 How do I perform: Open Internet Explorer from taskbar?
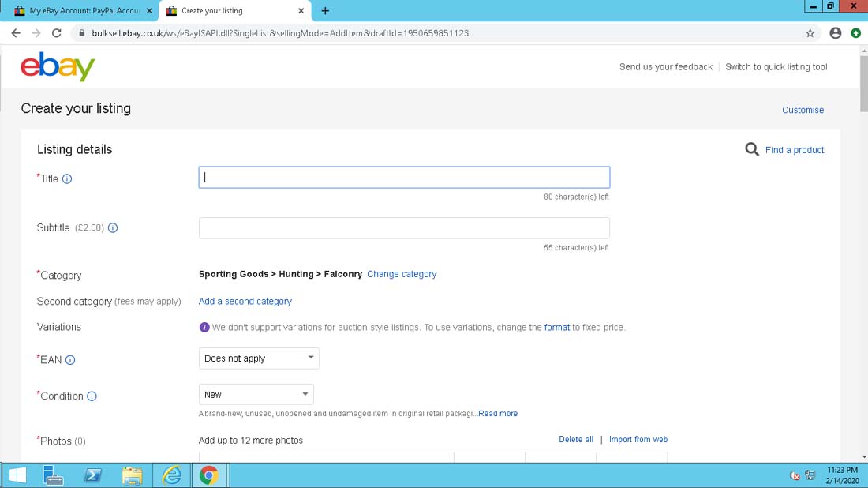point(171,475)
